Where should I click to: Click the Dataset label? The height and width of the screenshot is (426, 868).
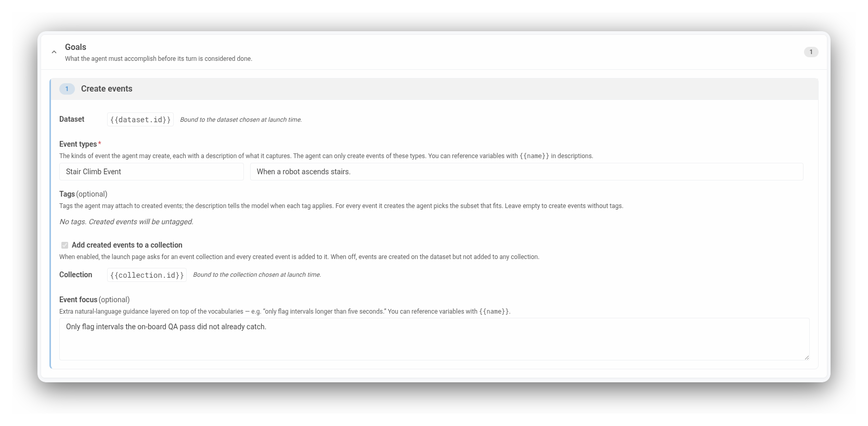72,119
